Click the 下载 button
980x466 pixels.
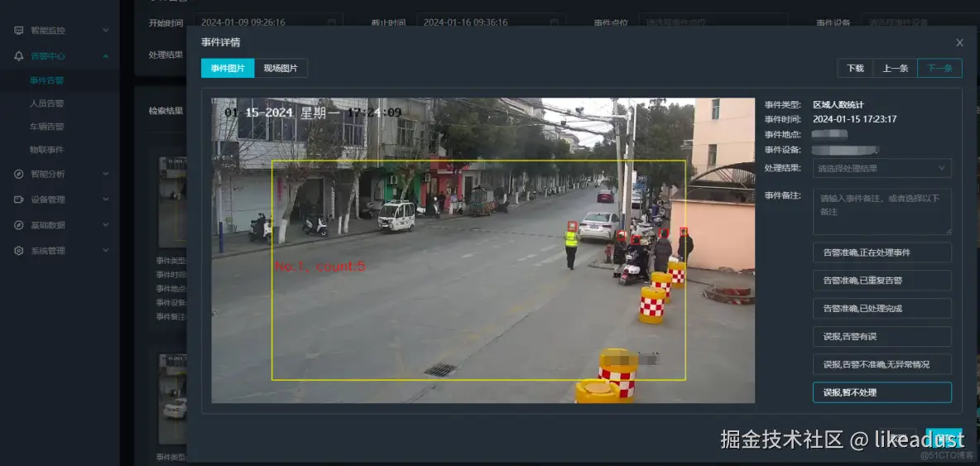pyautogui.click(x=855, y=68)
